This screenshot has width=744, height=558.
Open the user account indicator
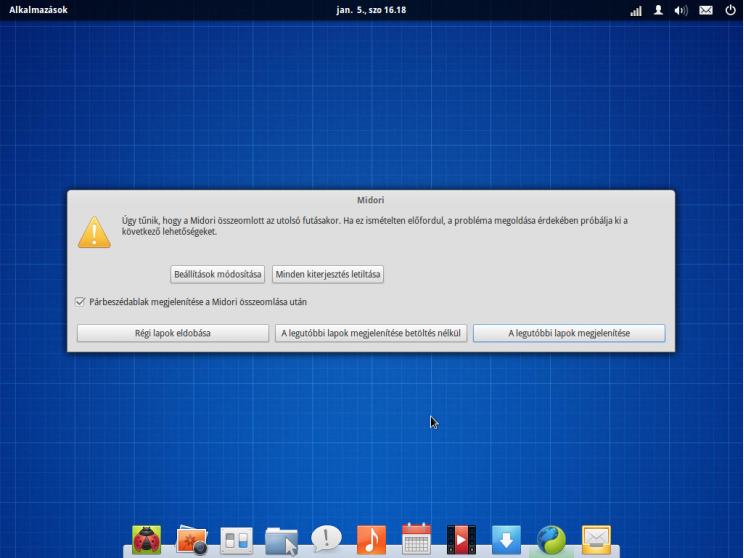click(658, 10)
